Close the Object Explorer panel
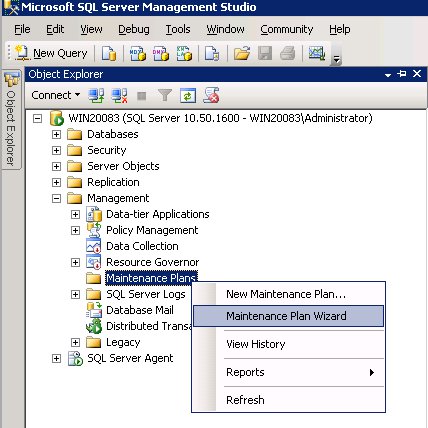Viewport: 428px width, 428px height. [417, 74]
